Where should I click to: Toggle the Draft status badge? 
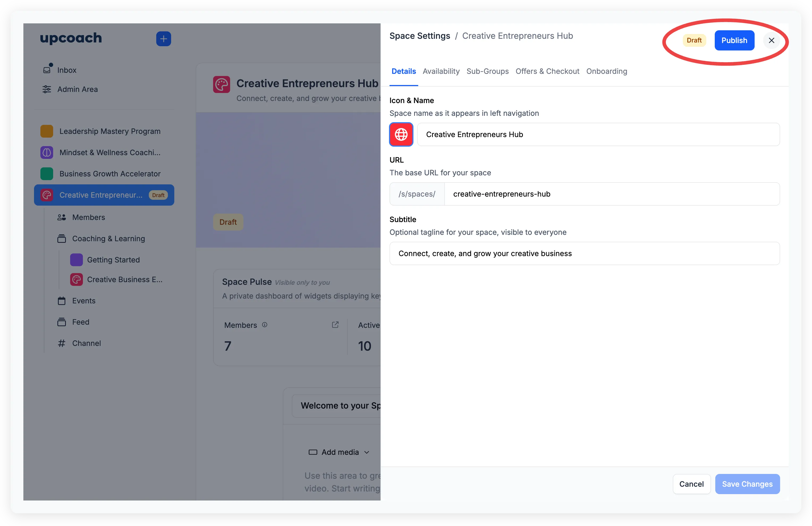(694, 40)
